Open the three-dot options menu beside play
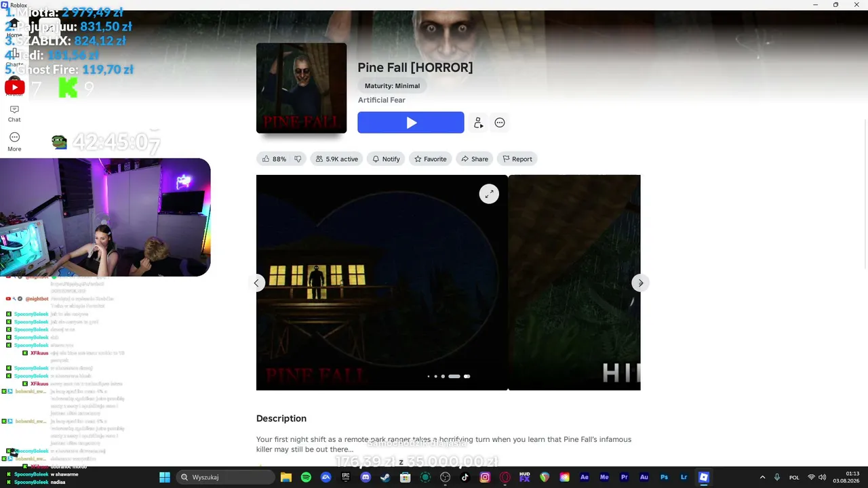Viewport: 868px width, 488px height. point(500,123)
